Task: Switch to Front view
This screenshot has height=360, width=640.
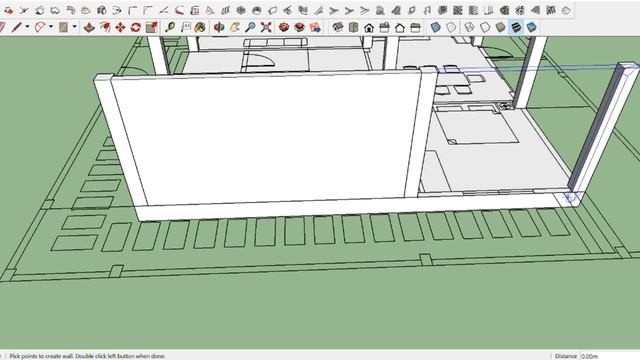Action: click(369, 27)
